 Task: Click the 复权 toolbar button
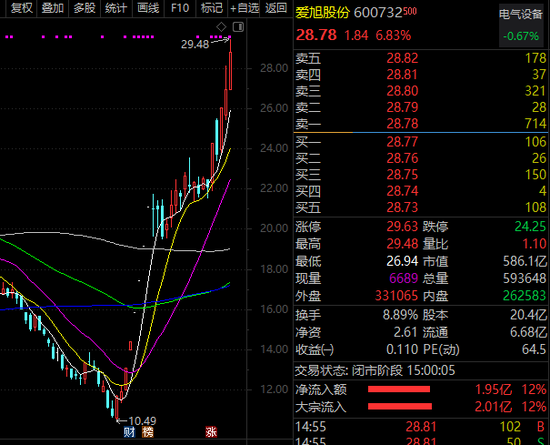pyautogui.click(x=21, y=8)
